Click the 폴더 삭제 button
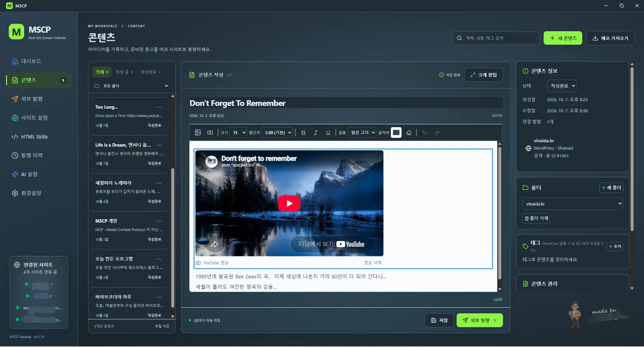The height and width of the screenshot is (347, 644). 536,218
